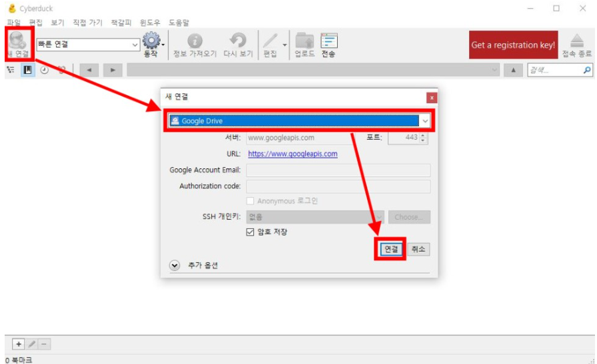Click the Disconnect (접속 종료) eject icon
Screen dimensions: 597x364
pos(577,45)
